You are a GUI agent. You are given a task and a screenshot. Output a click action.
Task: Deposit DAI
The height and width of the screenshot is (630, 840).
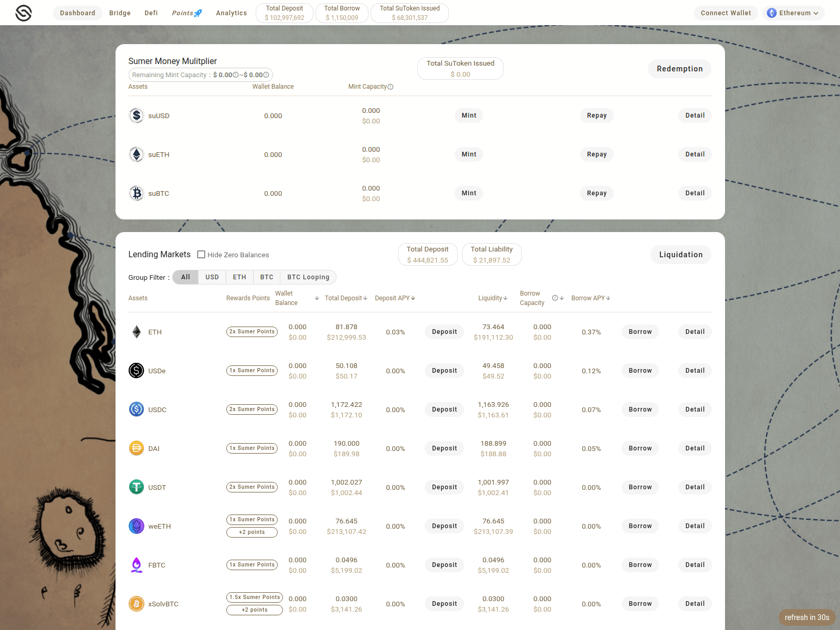tap(445, 448)
